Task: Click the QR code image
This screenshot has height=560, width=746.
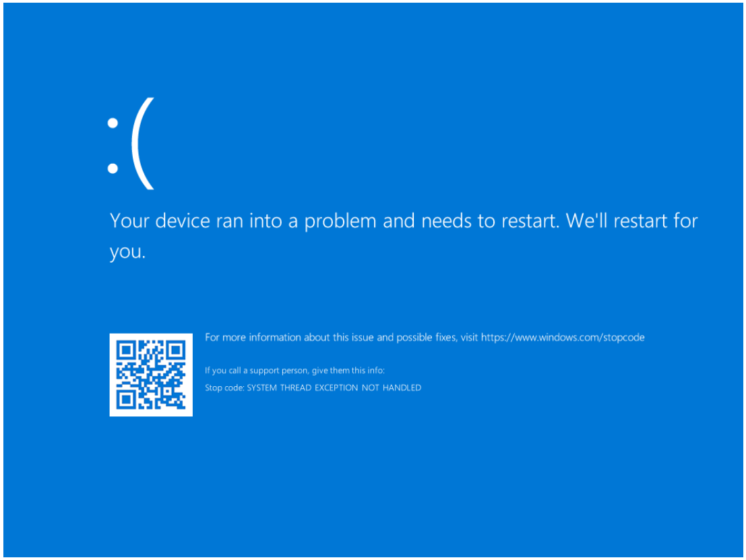Action: (151, 375)
